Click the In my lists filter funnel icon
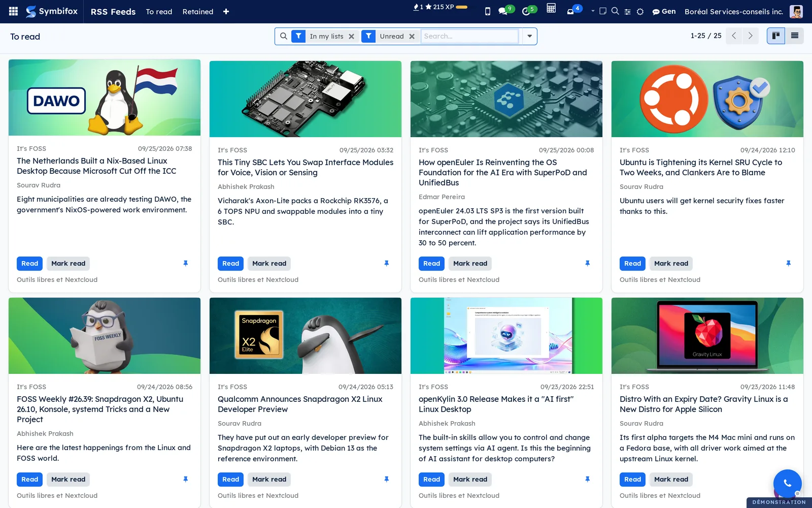The width and height of the screenshot is (812, 508). coord(298,36)
